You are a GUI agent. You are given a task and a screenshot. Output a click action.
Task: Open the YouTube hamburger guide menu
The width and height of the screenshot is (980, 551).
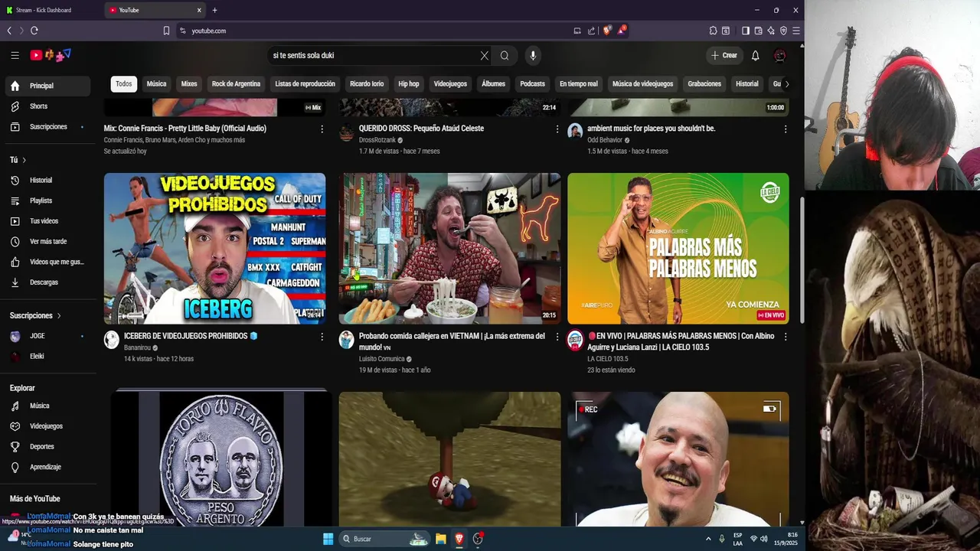(15, 55)
